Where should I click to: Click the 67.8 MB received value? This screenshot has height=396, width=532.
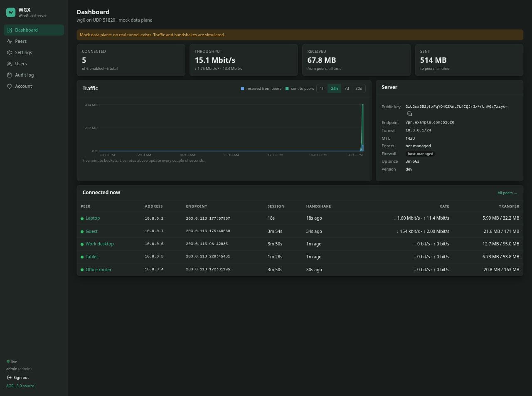(322, 60)
